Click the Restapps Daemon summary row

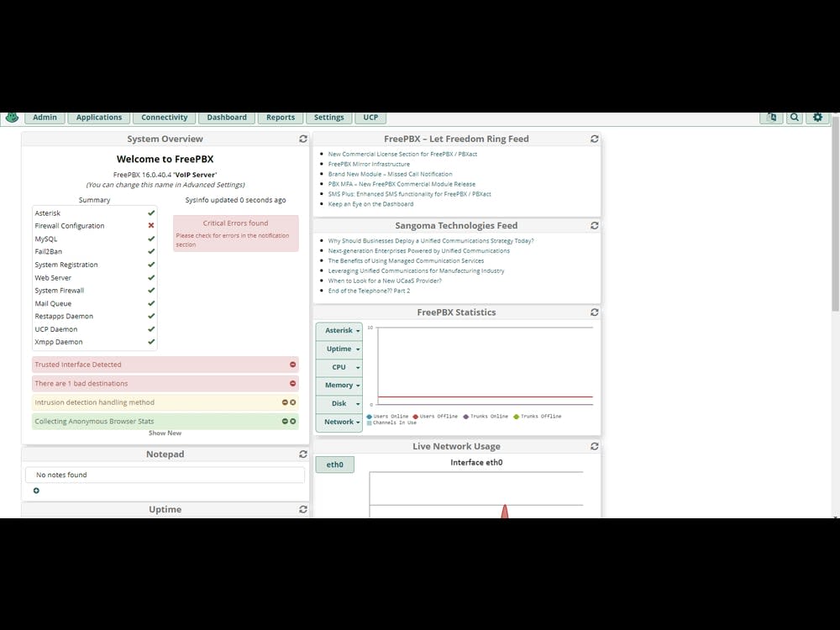click(95, 316)
